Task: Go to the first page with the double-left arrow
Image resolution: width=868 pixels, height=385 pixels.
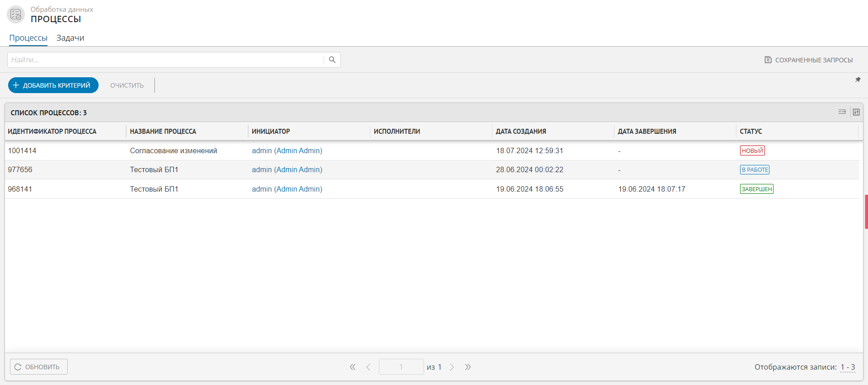Action: pos(353,367)
